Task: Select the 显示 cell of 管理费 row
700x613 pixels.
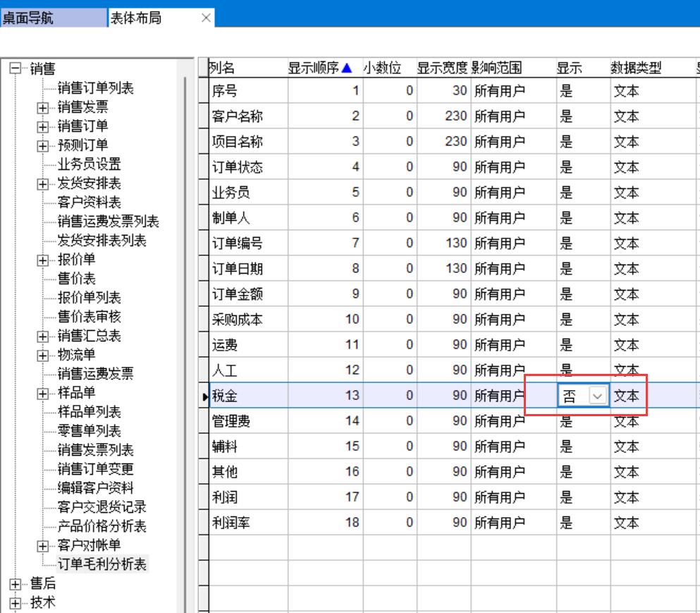Action: (582, 421)
